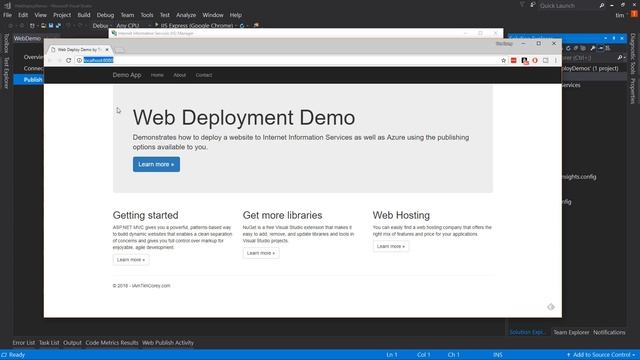Image resolution: width=640 pixels, height=360 pixels.
Task: Open the Team menu
Action: click(x=127, y=15)
